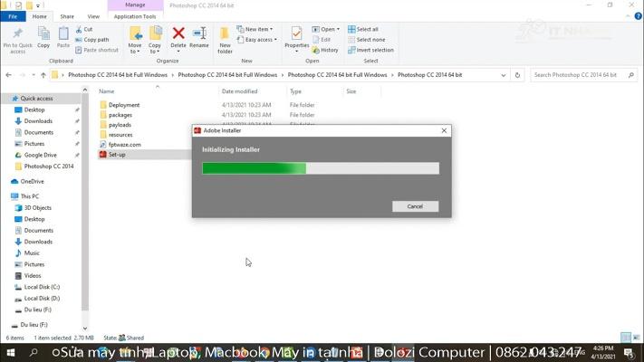
Task: Cancel the Adobe Installer initialization
Action: (415, 206)
